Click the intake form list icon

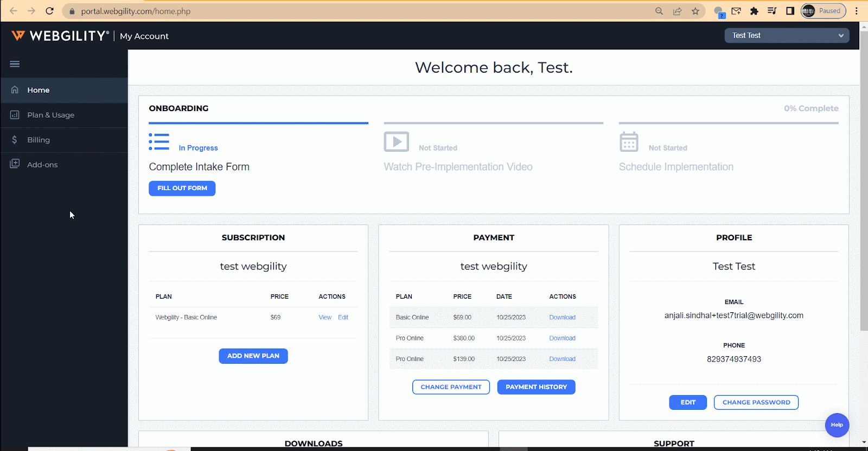(159, 142)
